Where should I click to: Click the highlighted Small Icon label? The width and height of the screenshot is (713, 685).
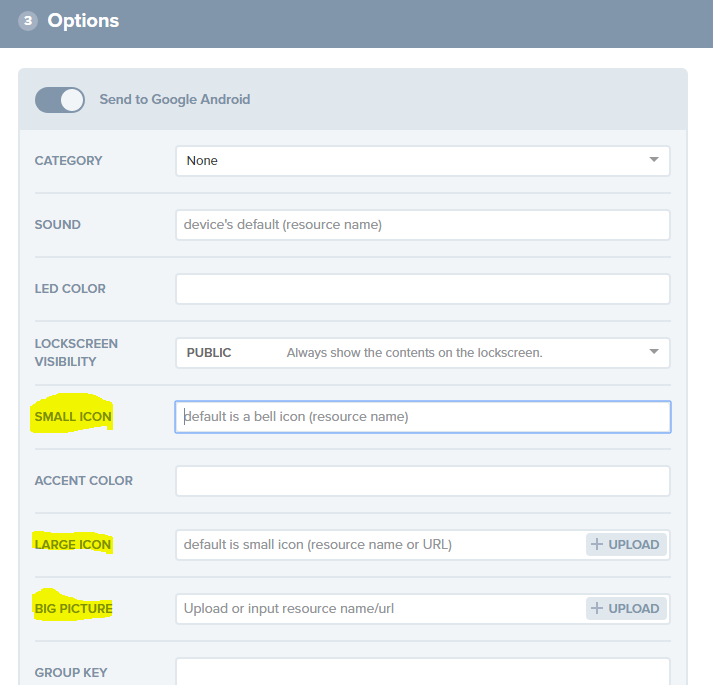pyautogui.click(x=73, y=417)
